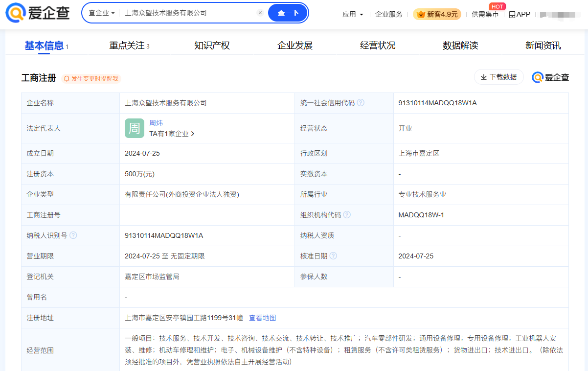This screenshot has height=371, width=588.
Task: Select 营业期限 value 无固定期限
Action: (x=187, y=256)
